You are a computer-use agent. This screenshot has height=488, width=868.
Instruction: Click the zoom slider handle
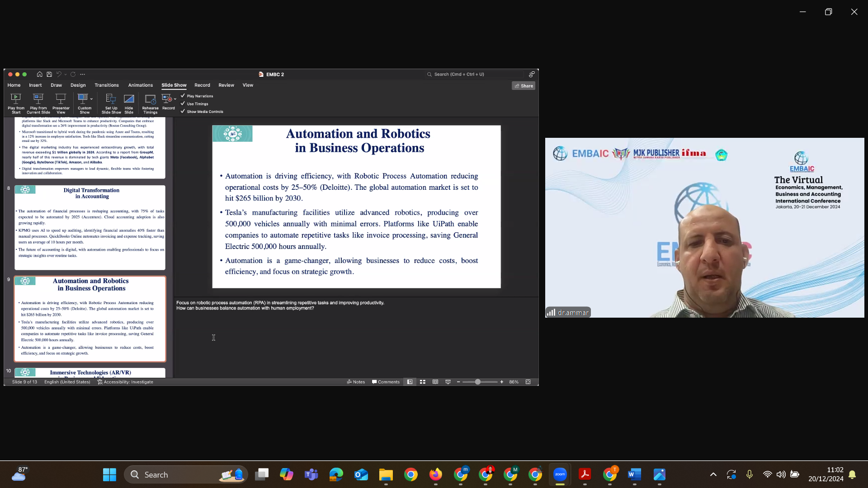(477, 382)
